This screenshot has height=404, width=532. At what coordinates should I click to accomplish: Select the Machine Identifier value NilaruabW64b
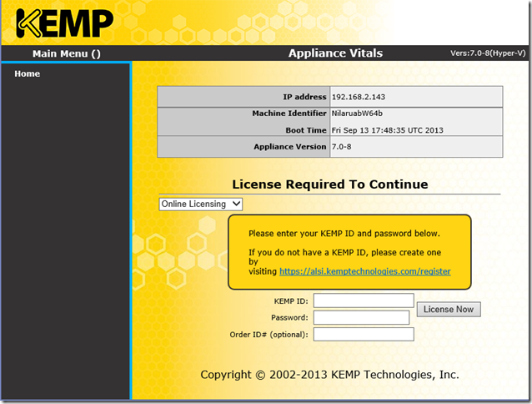(357, 114)
